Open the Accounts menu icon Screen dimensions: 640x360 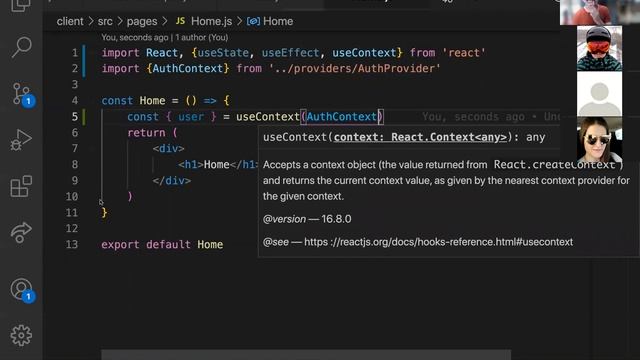coord(22,290)
